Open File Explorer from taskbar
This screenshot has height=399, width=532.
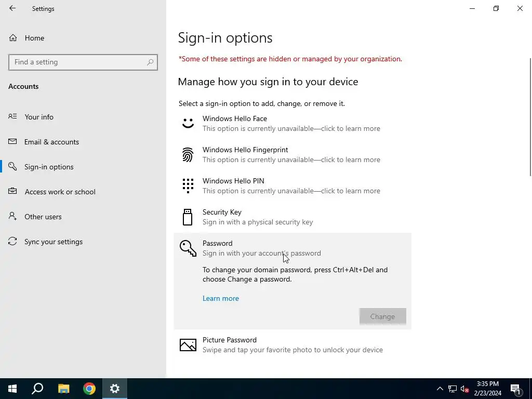[63, 389]
